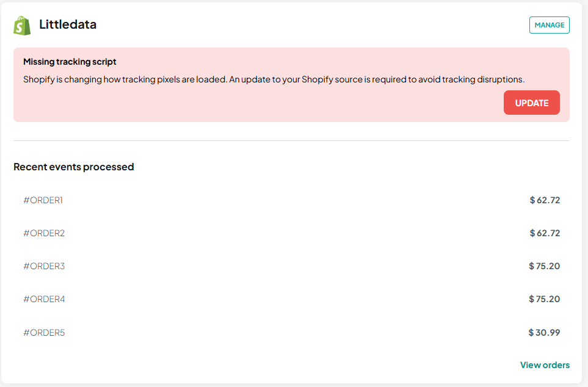
Task: Click the Littledata title text
Action: coord(68,24)
